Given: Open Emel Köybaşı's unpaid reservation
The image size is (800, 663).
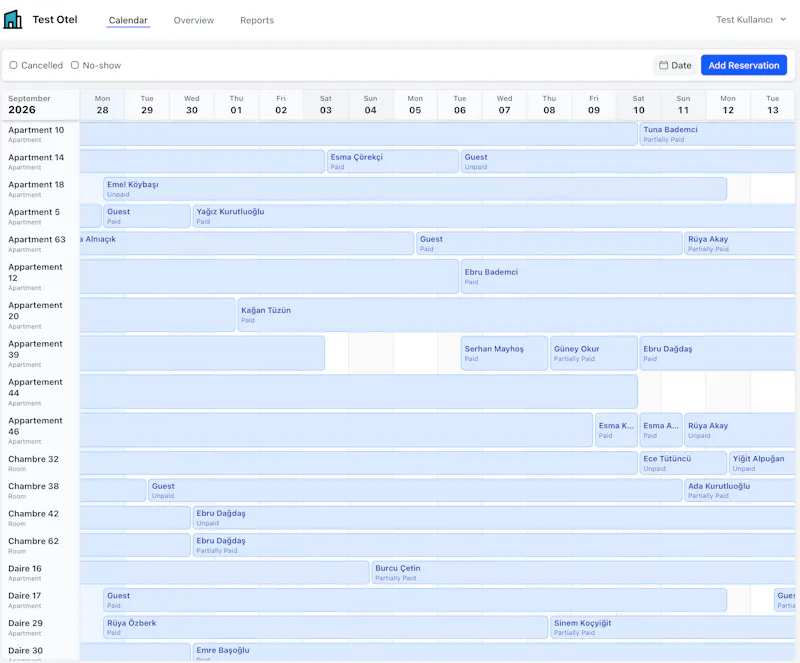Looking at the screenshot, I should click(415, 189).
